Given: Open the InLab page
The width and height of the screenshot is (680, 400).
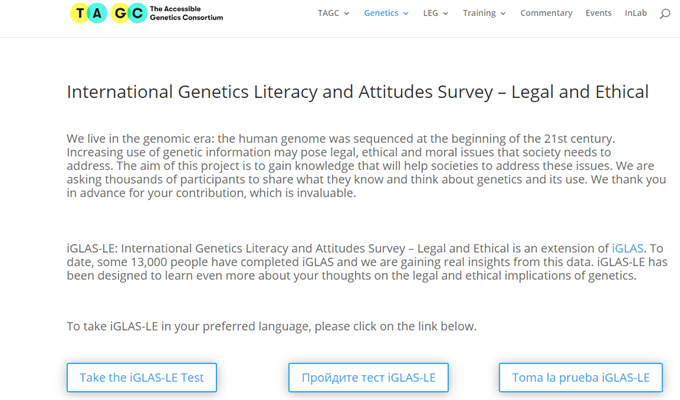Looking at the screenshot, I should (x=636, y=13).
